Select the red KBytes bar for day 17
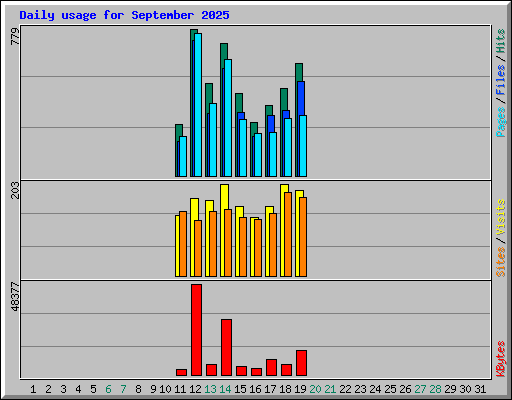 pyautogui.click(x=271, y=368)
